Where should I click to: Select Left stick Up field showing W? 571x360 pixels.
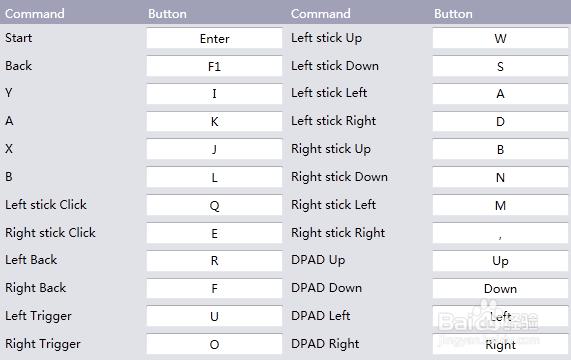pyautogui.click(x=500, y=38)
